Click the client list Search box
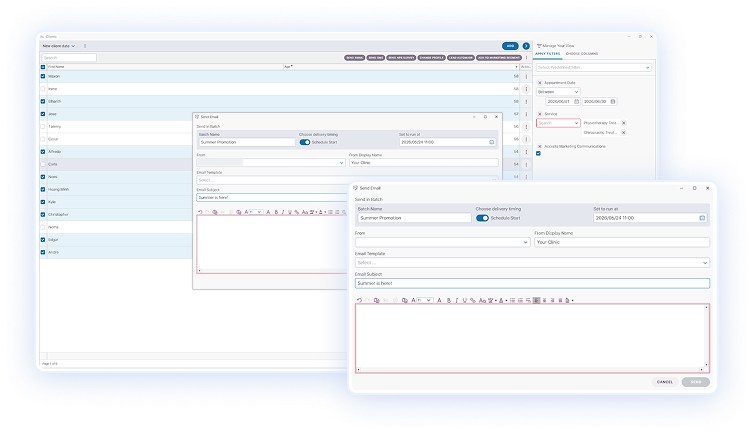The image size is (753, 433). [x=69, y=57]
